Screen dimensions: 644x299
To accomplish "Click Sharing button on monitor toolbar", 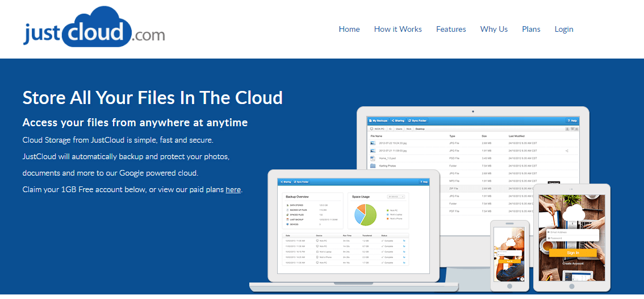I will (x=398, y=121).
